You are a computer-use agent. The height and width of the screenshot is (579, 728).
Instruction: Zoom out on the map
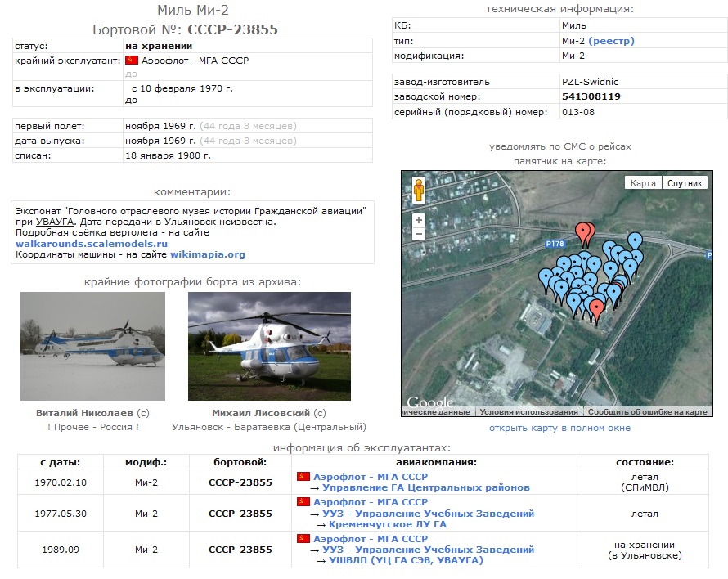[419, 234]
